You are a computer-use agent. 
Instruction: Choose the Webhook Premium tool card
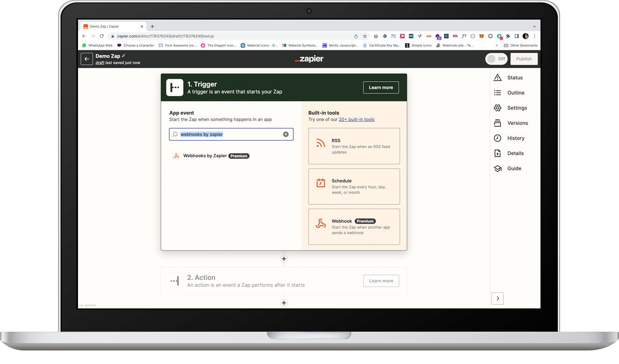[354, 227]
